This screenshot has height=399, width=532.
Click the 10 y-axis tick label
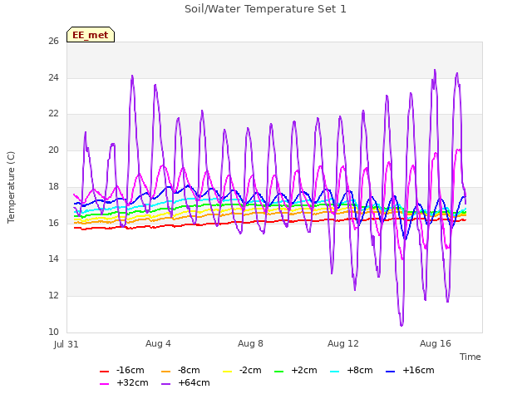[53, 332]
